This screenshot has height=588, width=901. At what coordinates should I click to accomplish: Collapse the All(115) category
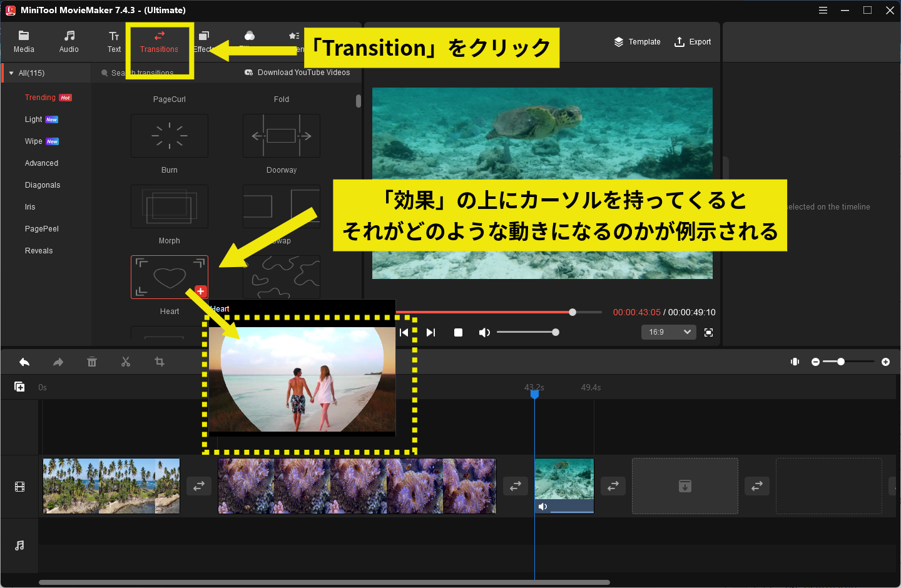pos(11,73)
